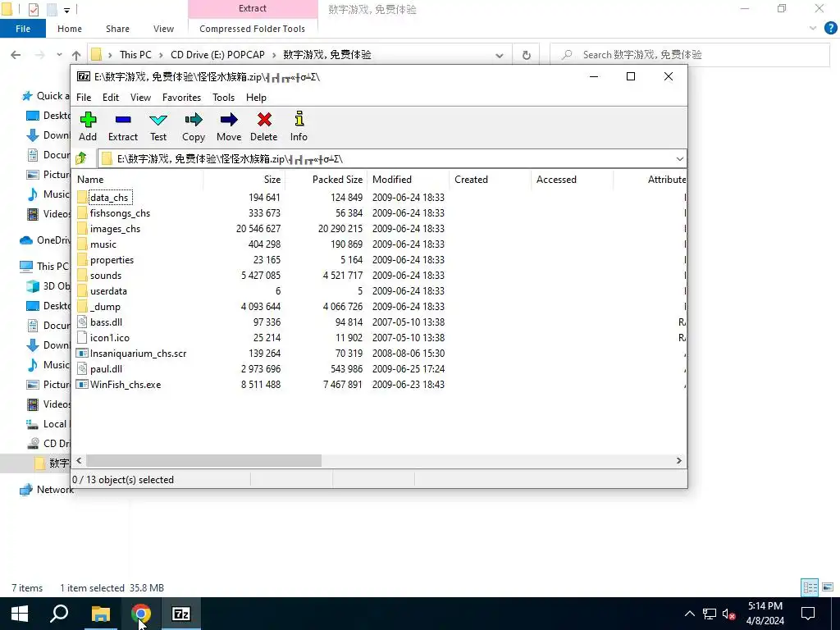Open Chrome from the taskbar
Screen dimensions: 840x630
click(x=141, y=614)
